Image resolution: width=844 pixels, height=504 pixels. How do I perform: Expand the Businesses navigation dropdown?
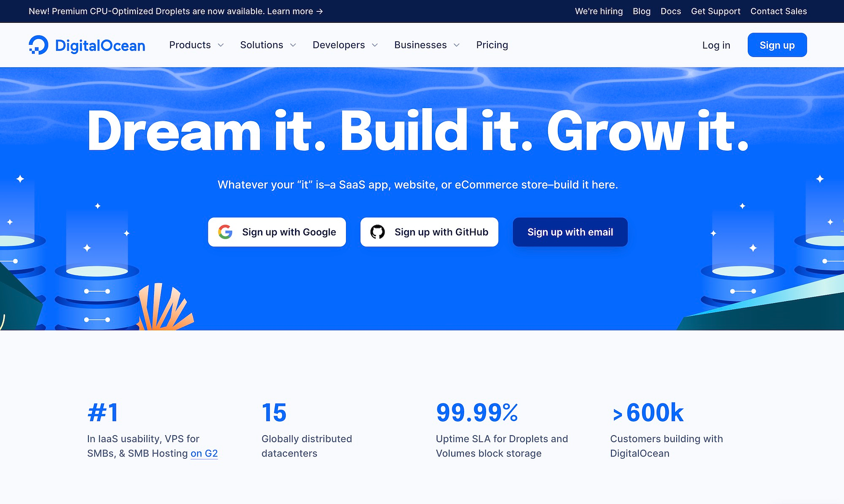(x=427, y=45)
